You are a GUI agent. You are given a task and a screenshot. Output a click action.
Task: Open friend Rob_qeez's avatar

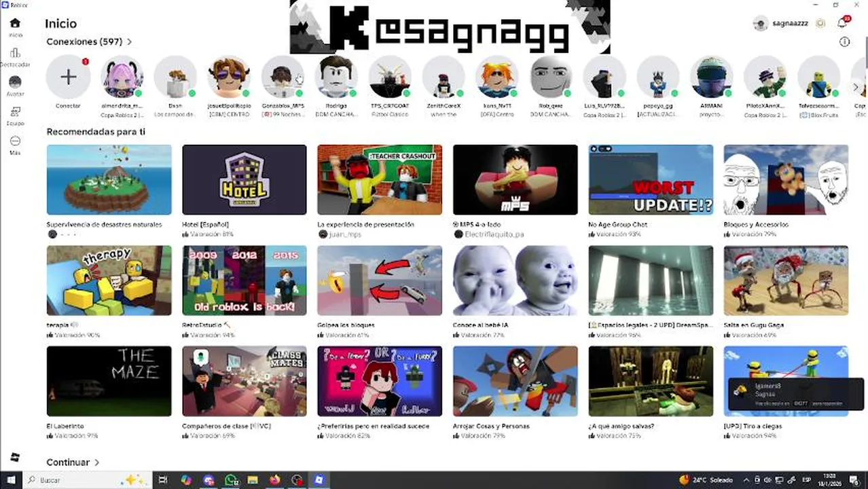(x=551, y=77)
